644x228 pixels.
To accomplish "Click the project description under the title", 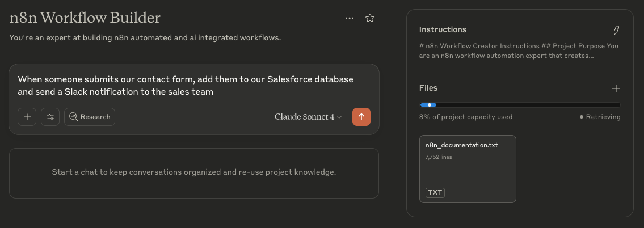I will point(145,38).
